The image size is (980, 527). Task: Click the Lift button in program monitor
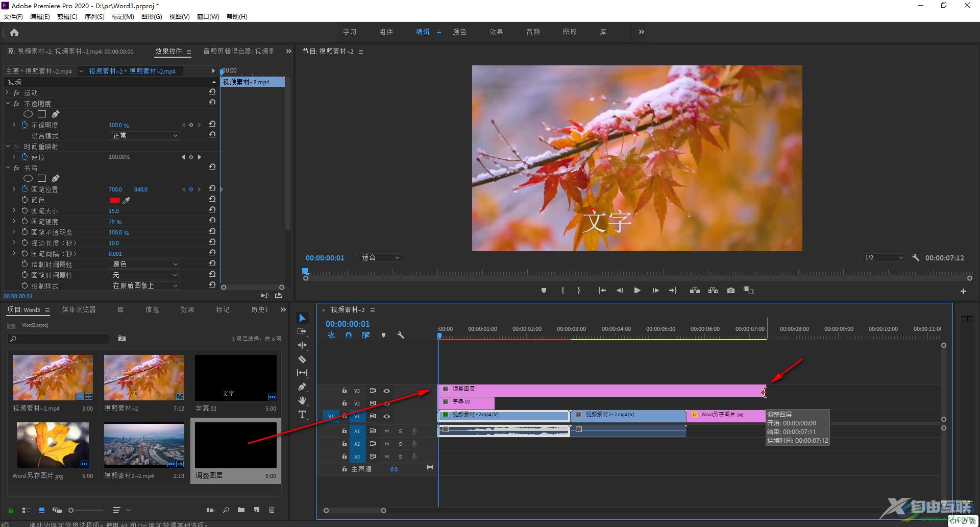[x=695, y=291]
